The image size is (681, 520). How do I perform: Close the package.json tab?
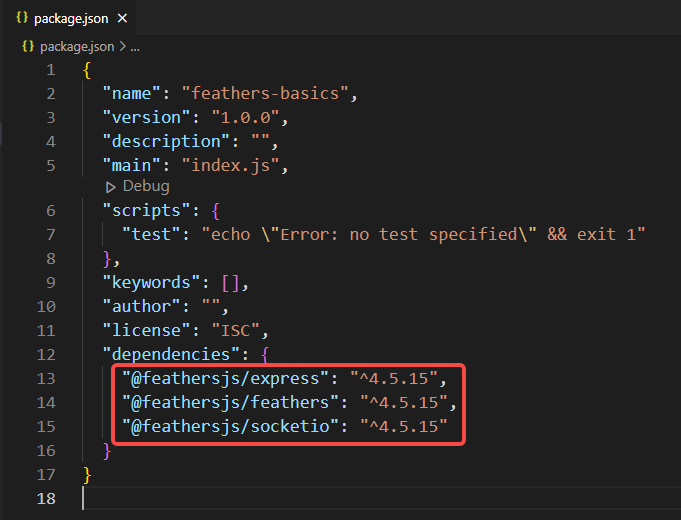click(122, 18)
